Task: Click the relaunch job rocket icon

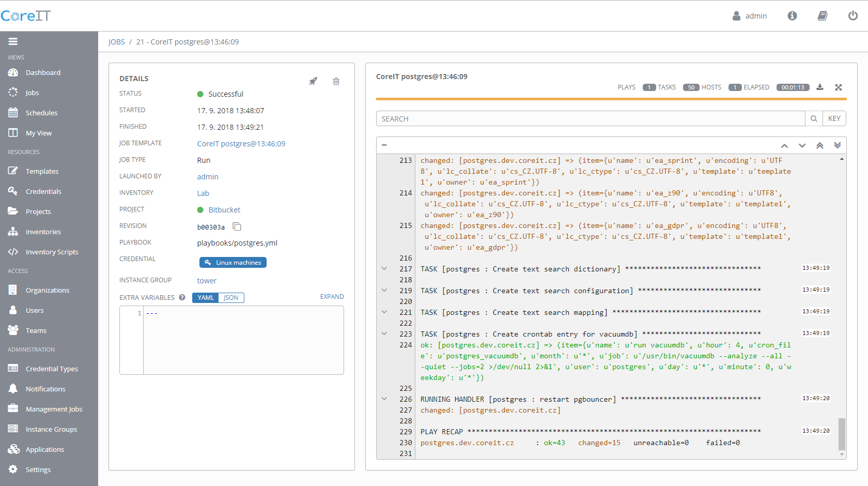Action: (313, 81)
